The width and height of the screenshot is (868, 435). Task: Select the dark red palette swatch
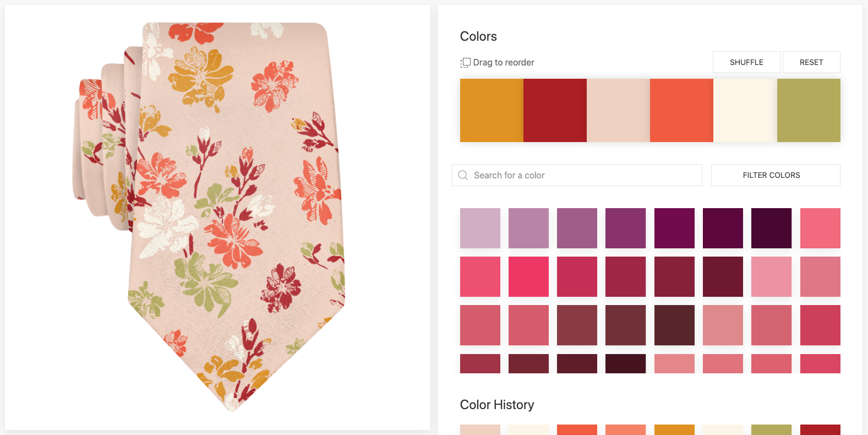click(x=555, y=110)
